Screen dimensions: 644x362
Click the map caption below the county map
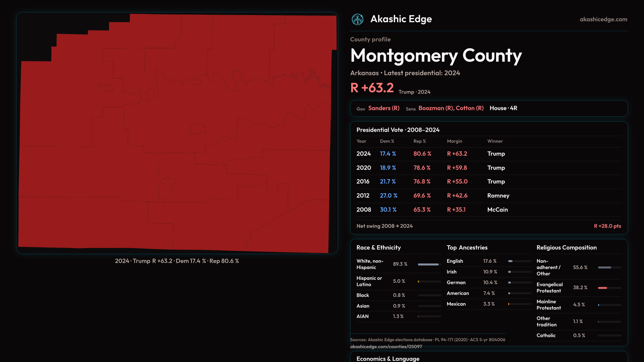click(x=177, y=261)
